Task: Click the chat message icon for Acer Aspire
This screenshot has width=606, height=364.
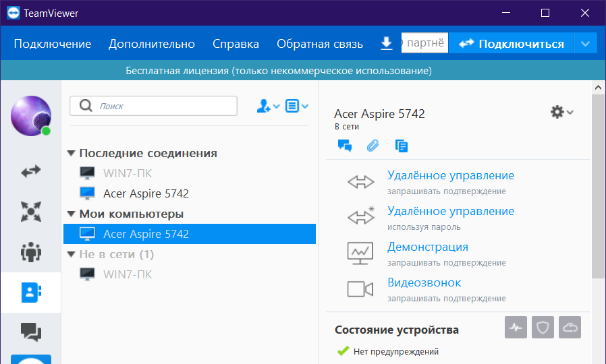Action: tap(345, 145)
